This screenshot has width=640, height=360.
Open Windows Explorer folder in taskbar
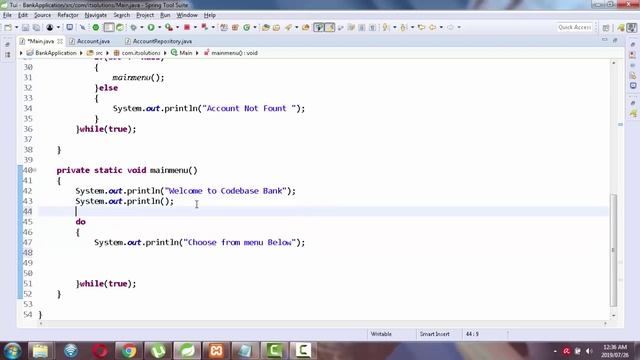(40, 351)
